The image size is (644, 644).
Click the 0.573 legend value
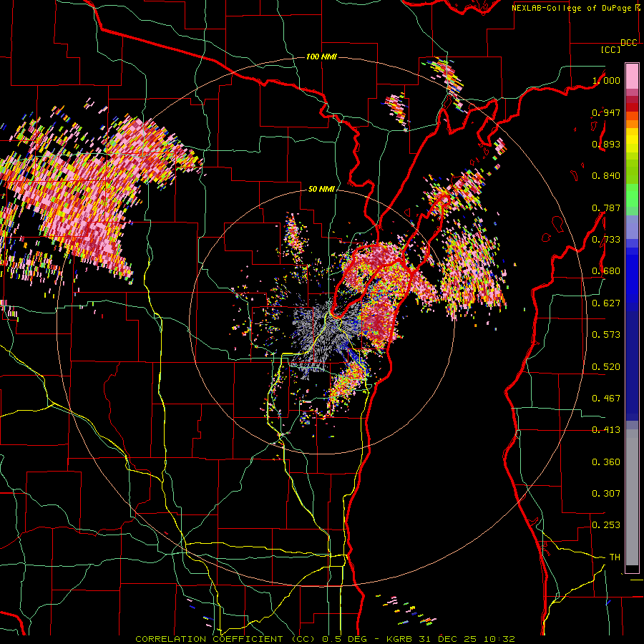[606, 335]
